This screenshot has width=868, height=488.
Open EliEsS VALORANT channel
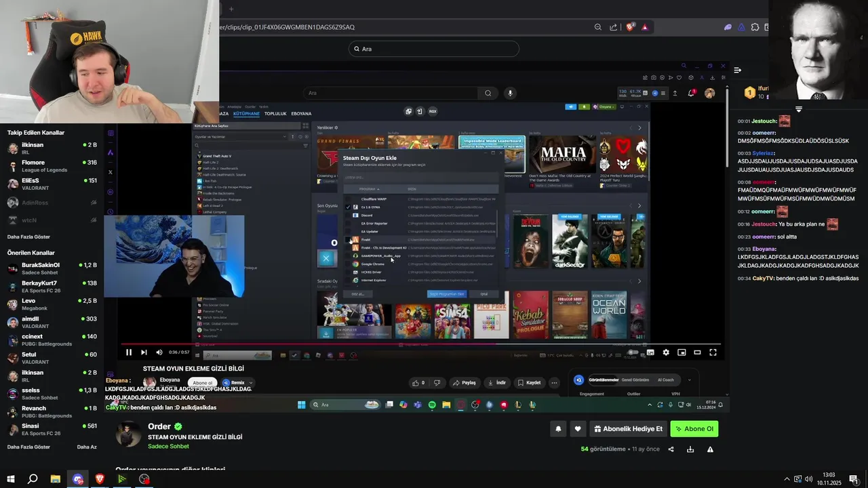[x=52, y=184]
